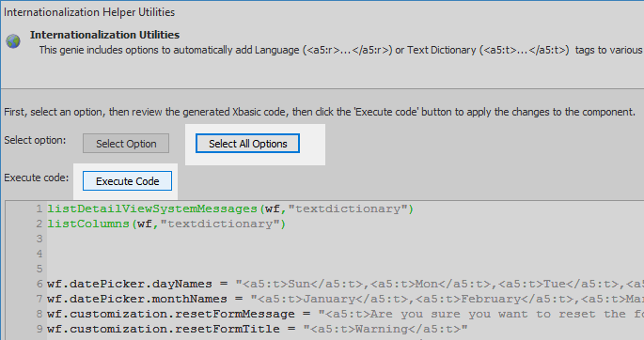This screenshot has width=644, height=340.
Task: Click the Internationalization Utilities heading
Action: click(x=104, y=35)
